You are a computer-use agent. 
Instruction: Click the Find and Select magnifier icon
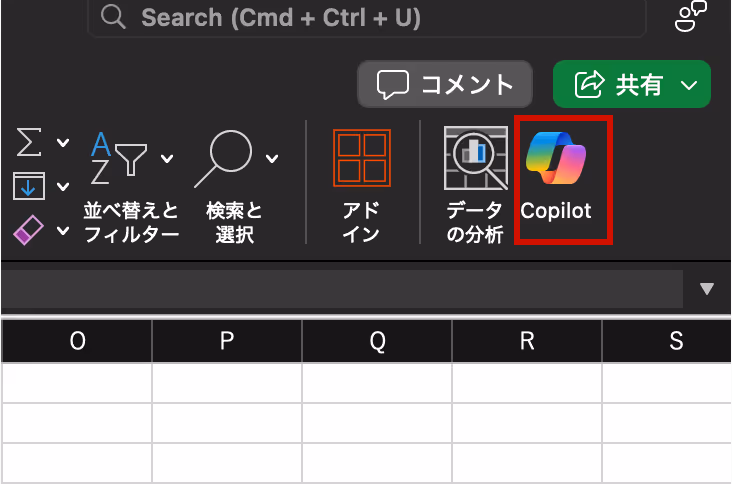click(x=224, y=159)
